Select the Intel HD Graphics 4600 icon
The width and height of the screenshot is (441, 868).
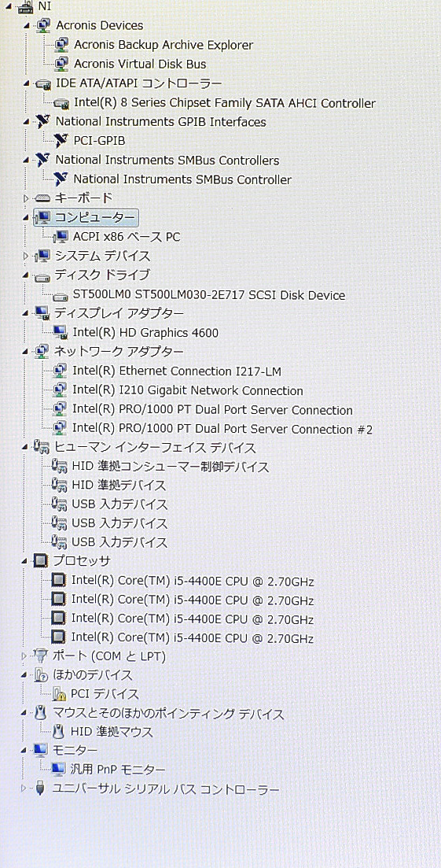pyautogui.click(x=61, y=332)
